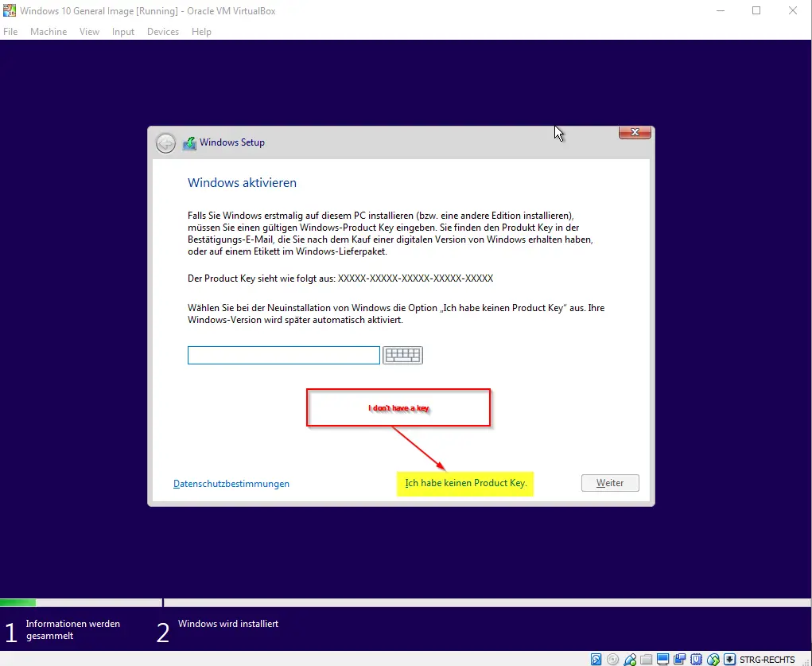Open the Input menu
Screen dimensions: 812x666
click(122, 32)
